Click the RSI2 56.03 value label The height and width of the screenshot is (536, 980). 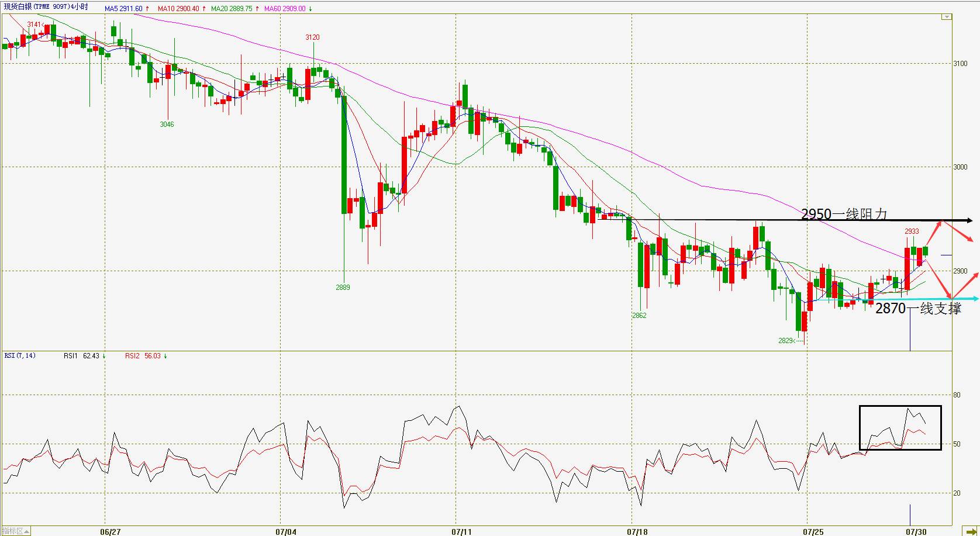(146, 355)
